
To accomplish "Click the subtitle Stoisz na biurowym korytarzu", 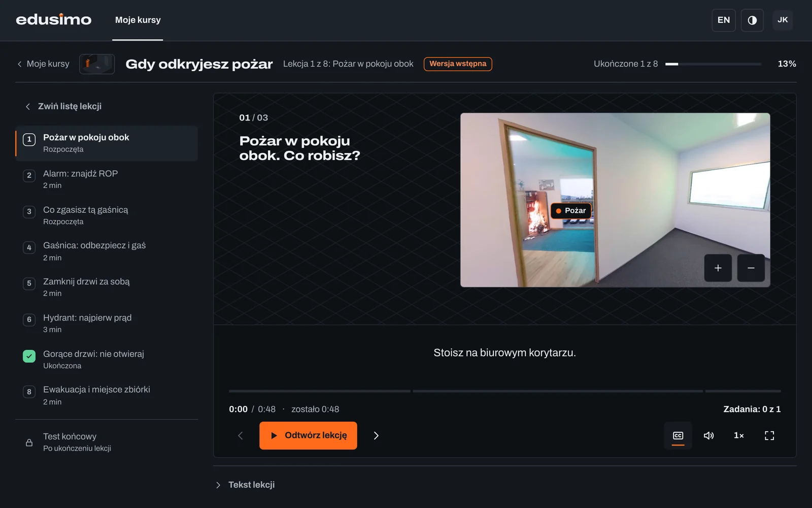I will (504, 353).
